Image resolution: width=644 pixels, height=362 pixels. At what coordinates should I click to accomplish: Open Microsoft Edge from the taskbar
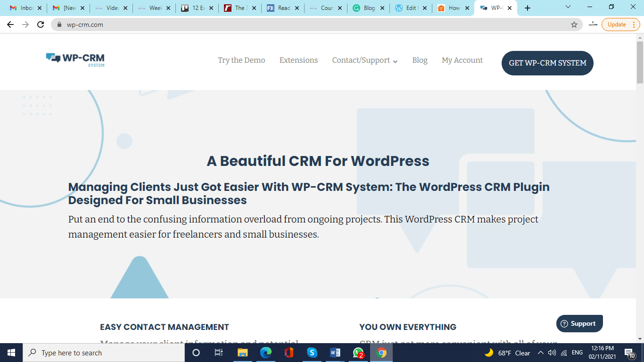pyautogui.click(x=266, y=353)
